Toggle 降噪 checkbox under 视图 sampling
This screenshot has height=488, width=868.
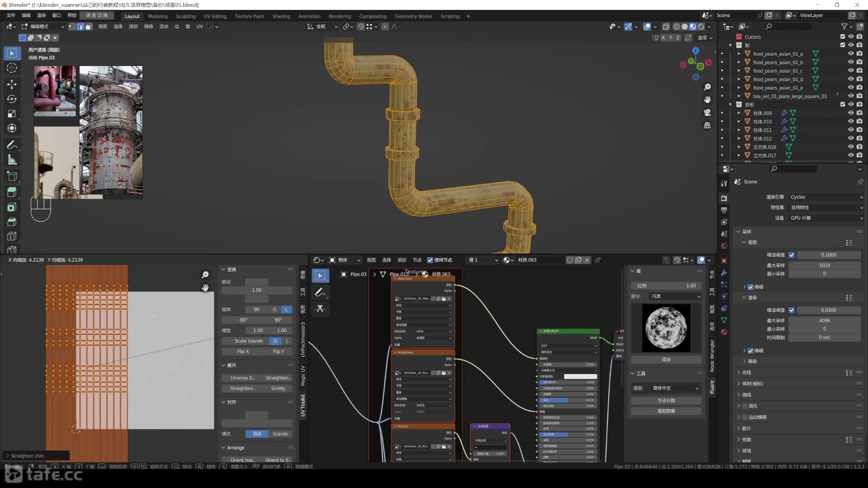(750, 287)
